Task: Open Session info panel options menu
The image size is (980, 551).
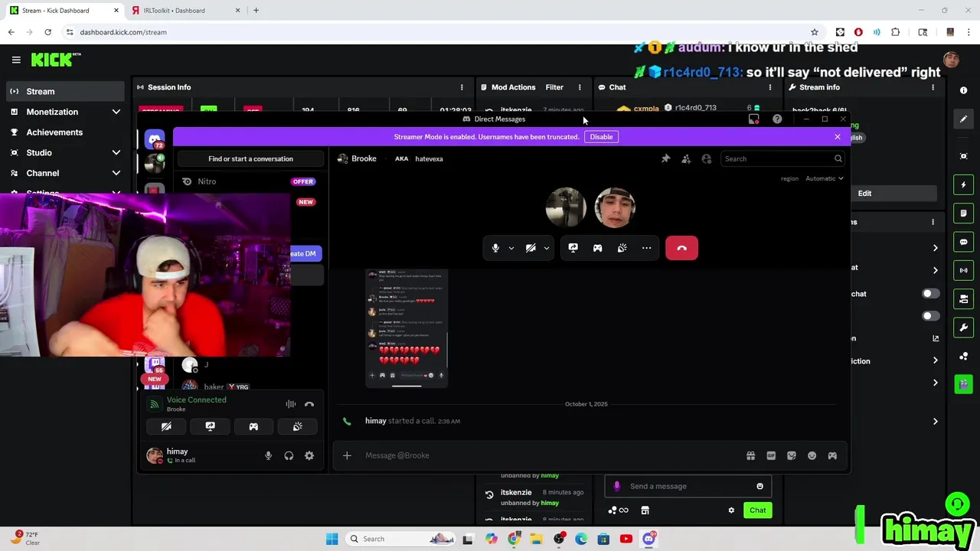Action: point(462,87)
